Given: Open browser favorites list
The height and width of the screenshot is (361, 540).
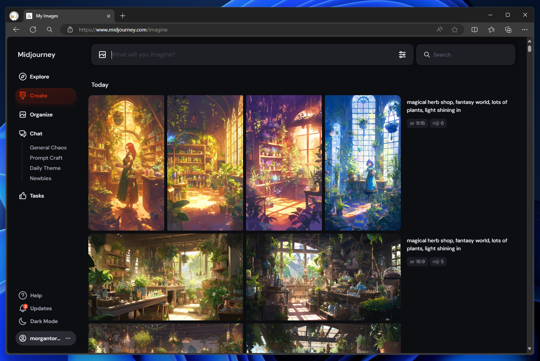Looking at the screenshot, I should (x=491, y=30).
